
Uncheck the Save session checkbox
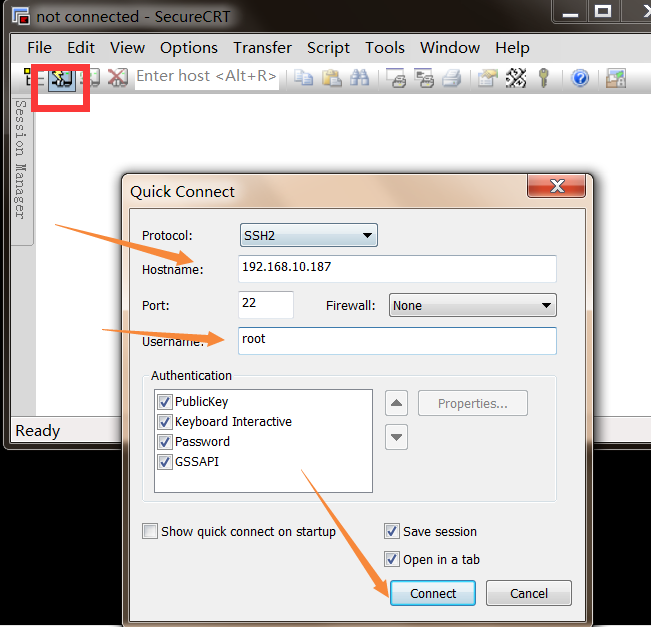(392, 531)
